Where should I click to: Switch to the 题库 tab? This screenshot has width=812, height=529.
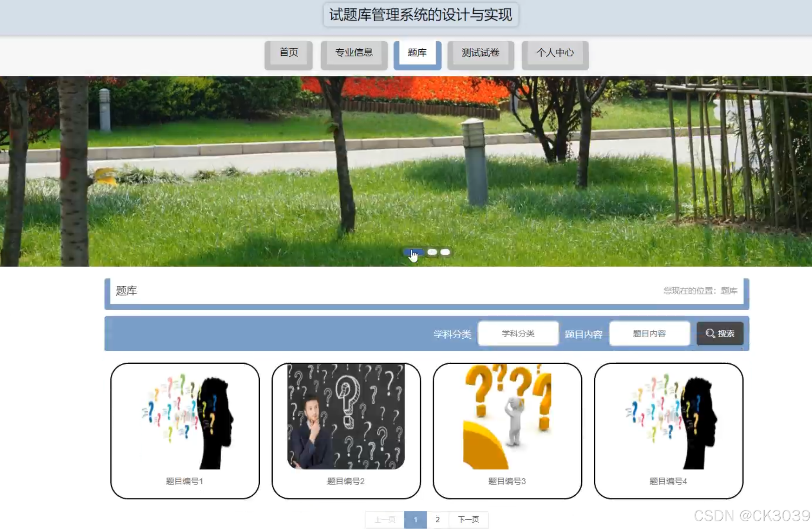(x=417, y=52)
